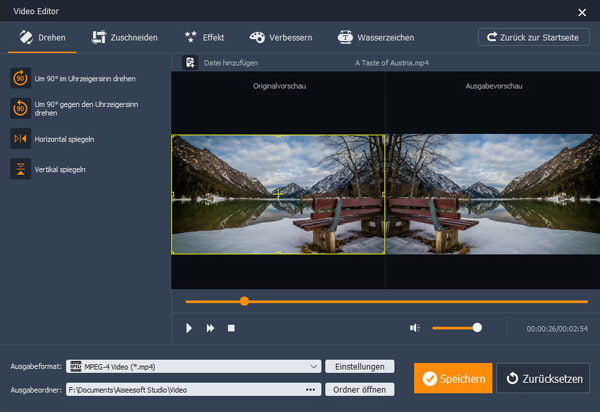Mute audio with speaker icon
Screen dimensions: 600x412
click(x=415, y=327)
